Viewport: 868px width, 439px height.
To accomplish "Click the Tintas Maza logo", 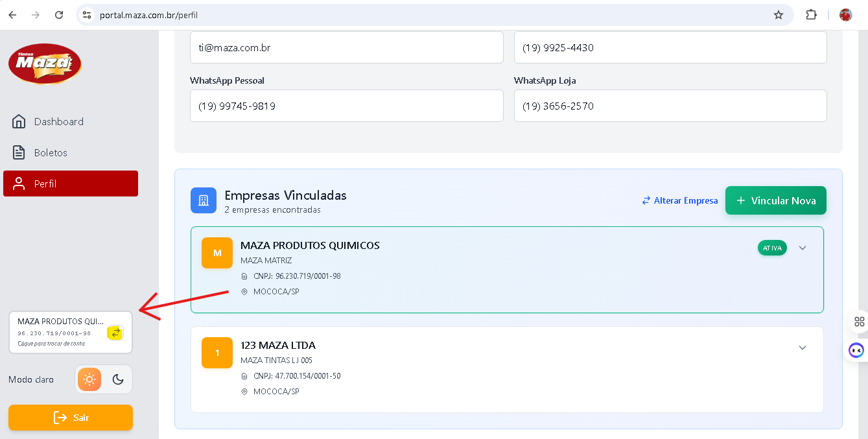I will [x=45, y=64].
